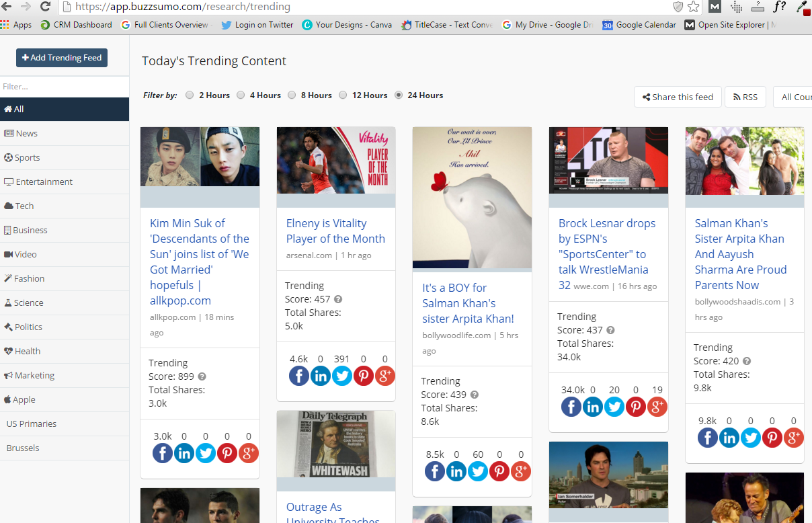The image size is (812, 523).
Task: Share Kim Min Suk article on Facebook
Action: click(x=163, y=453)
